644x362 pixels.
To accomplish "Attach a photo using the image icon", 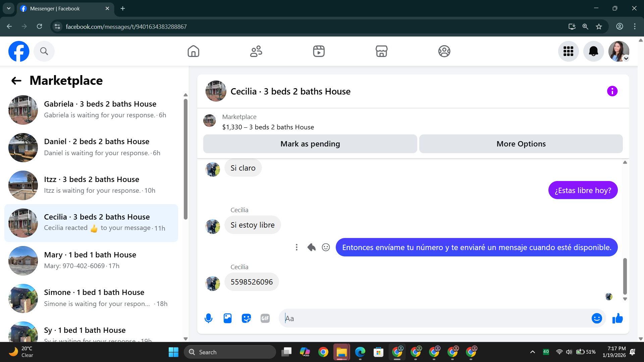I will 227,318.
